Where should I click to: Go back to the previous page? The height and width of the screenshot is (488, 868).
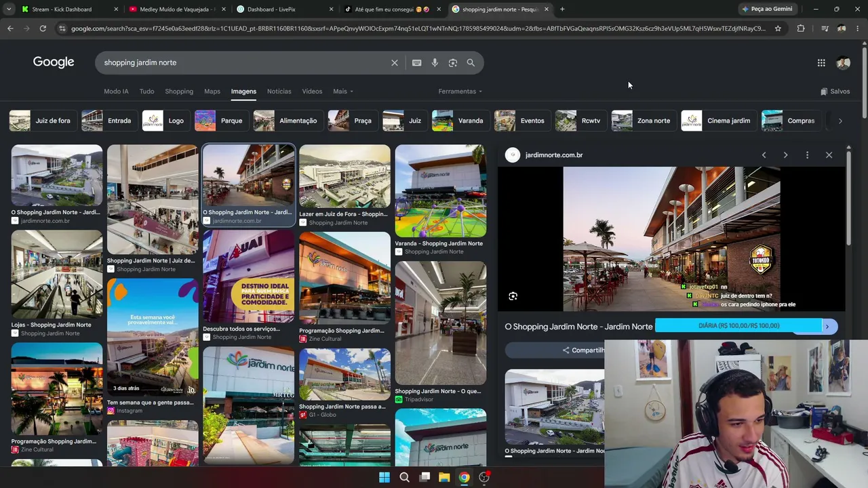click(x=10, y=28)
